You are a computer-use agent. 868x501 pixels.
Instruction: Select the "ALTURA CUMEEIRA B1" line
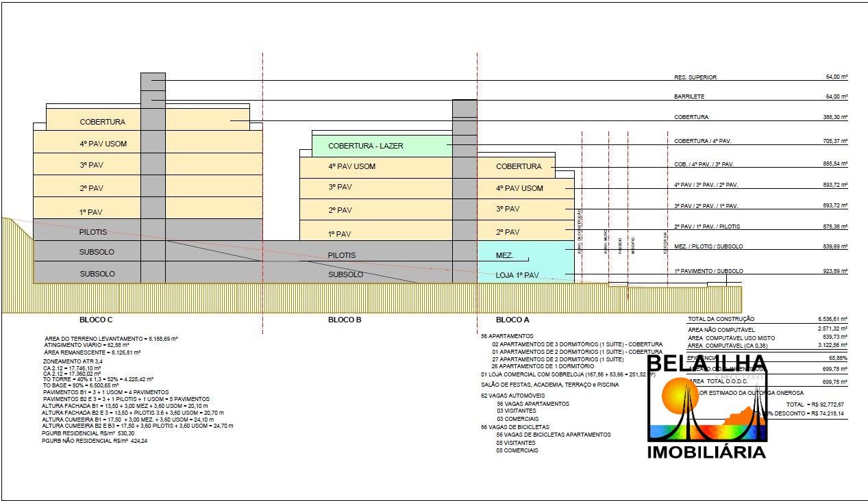(x=127, y=419)
